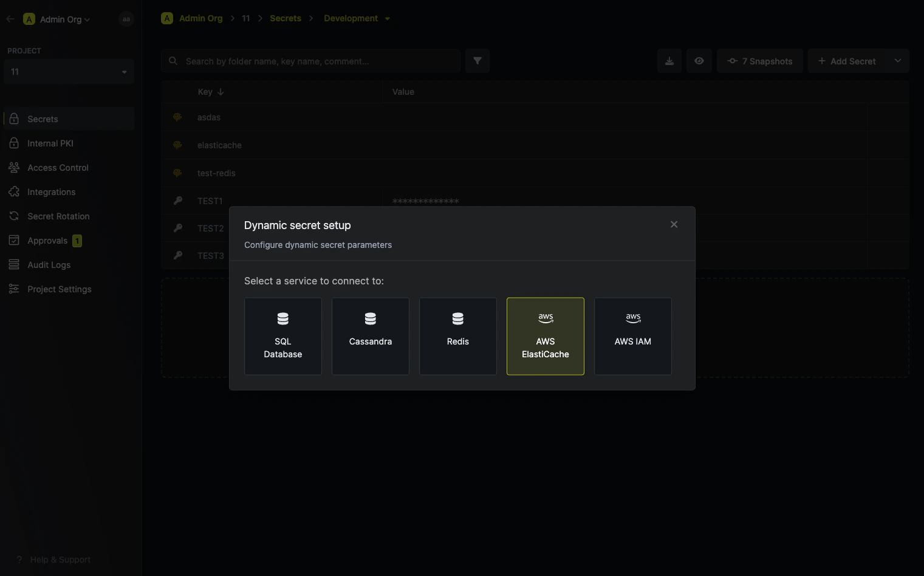The height and width of the screenshot is (576, 924).
Task: Select the SQL Database service card
Action: pyautogui.click(x=283, y=336)
